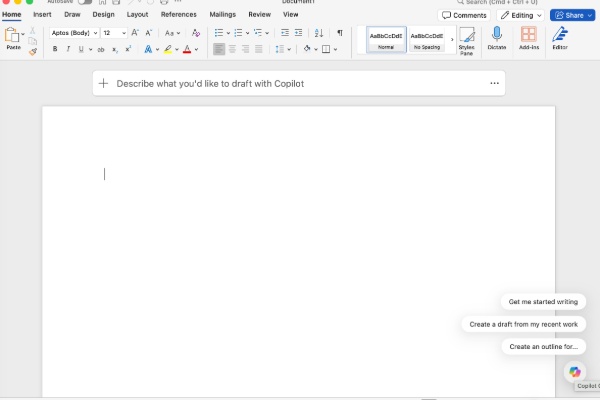Open the References tab
This screenshot has height=400, width=600.
[x=178, y=15]
